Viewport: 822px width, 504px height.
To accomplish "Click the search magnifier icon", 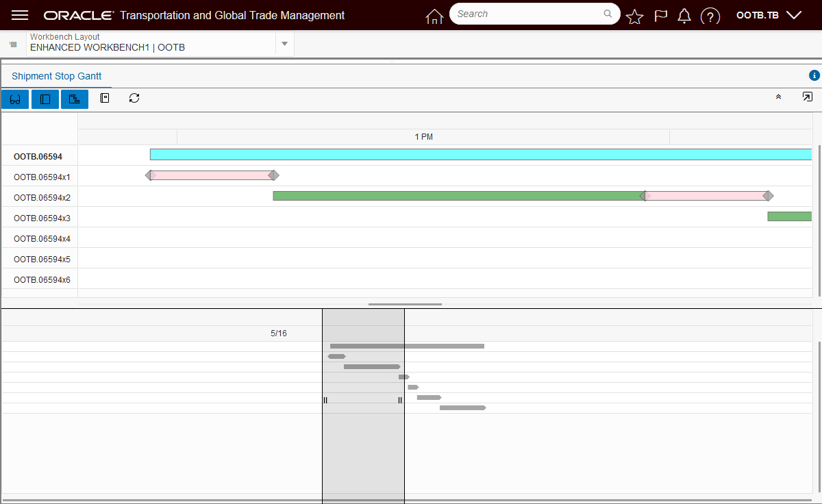I will (608, 14).
